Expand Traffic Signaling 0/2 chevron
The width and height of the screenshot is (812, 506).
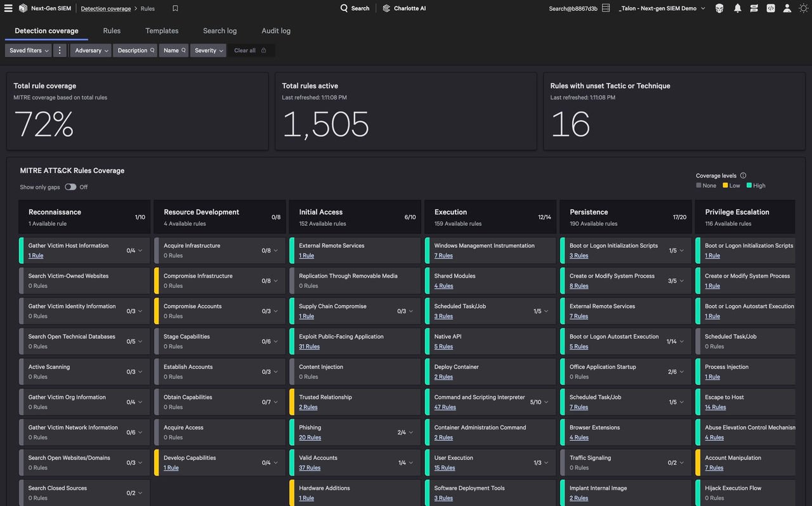coord(681,463)
